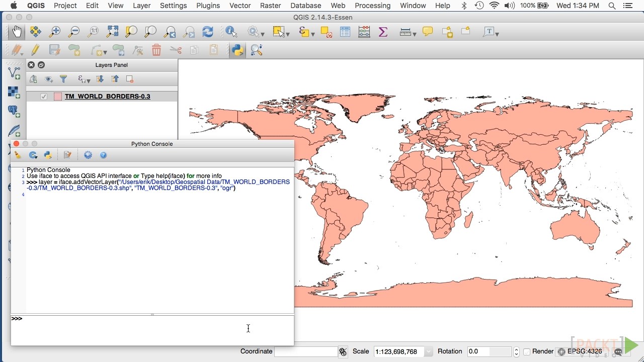The image size is (644, 362).
Task: Click Zoom to Layer icon
Action: click(x=150, y=32)
